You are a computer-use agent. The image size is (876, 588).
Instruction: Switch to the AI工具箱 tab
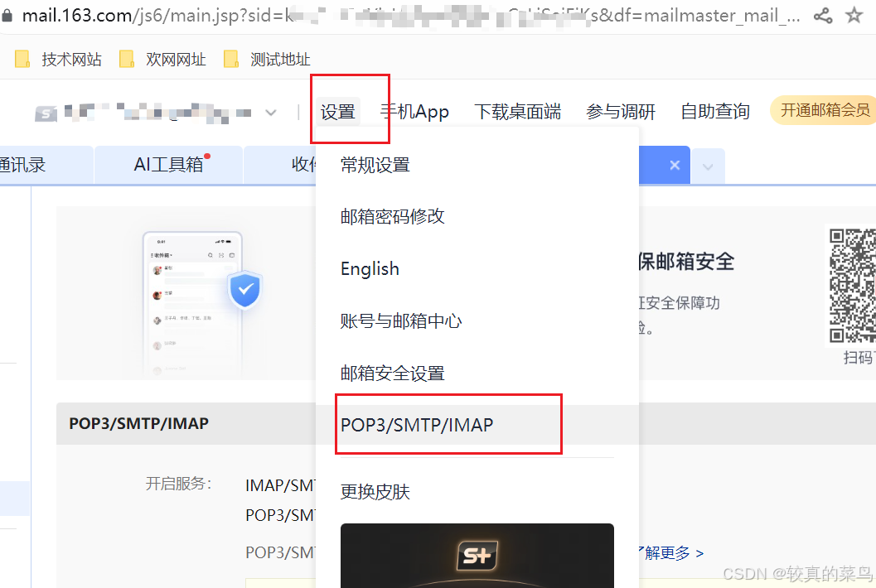tap(169, 165)
